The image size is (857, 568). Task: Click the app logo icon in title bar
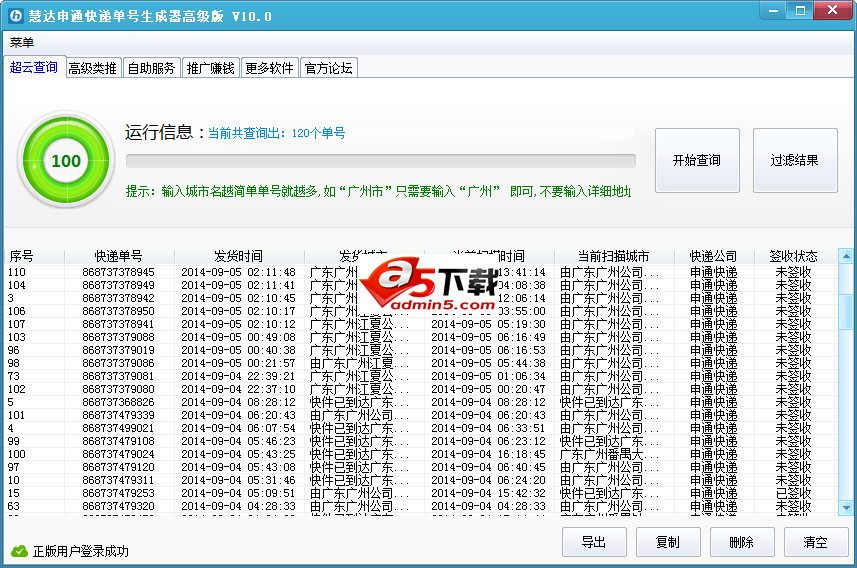pos(16,16)
